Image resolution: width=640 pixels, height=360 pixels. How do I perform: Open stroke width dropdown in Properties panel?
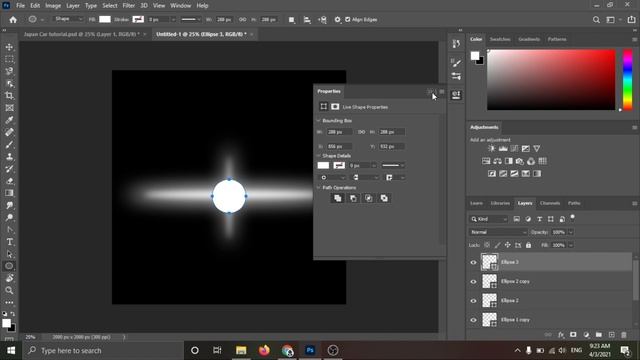(x=373, y=166)
